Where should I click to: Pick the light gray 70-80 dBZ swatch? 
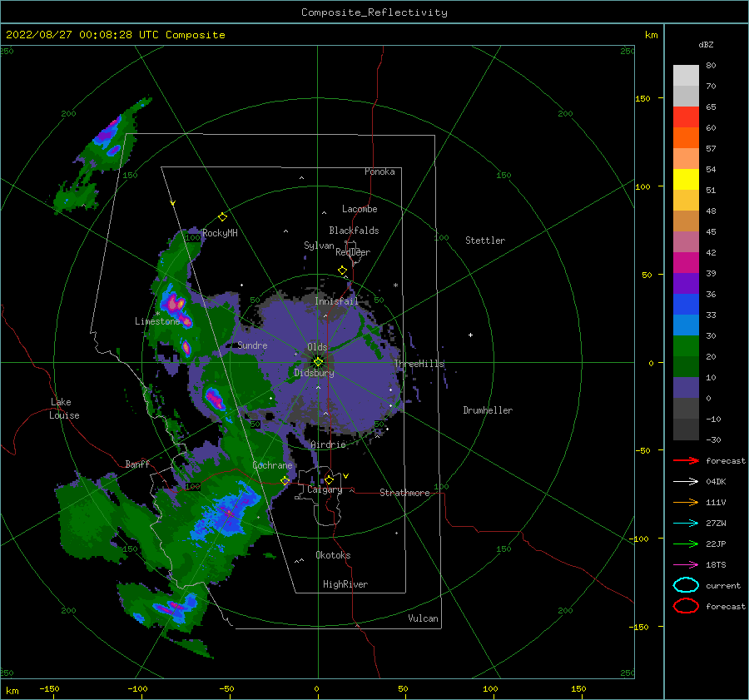(x=686, y=75)
